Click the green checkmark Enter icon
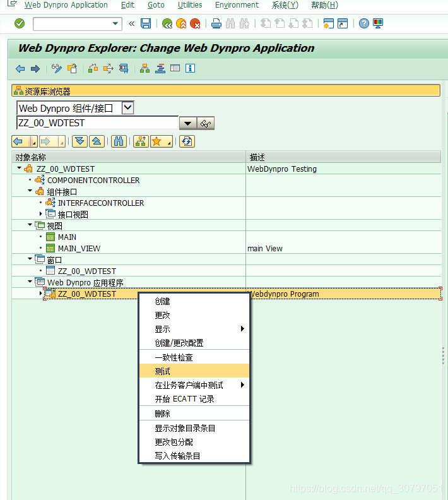Image resolution: width=448 pixels, height=500 pixels. 20,23
